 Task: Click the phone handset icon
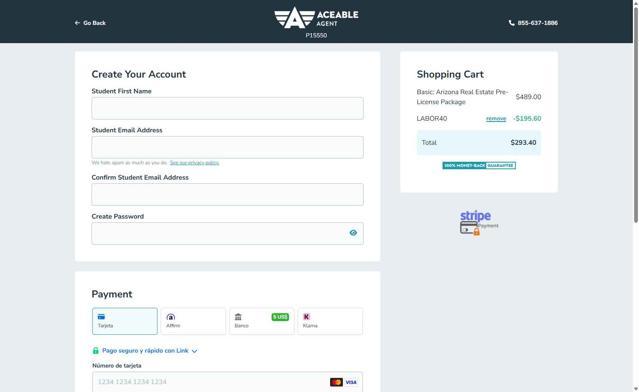click(511, 23)
